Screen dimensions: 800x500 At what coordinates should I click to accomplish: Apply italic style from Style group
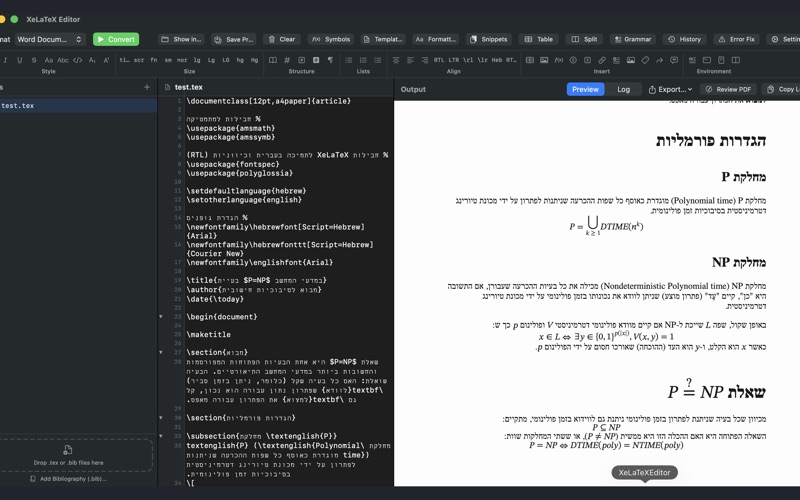tap(5, 60)
